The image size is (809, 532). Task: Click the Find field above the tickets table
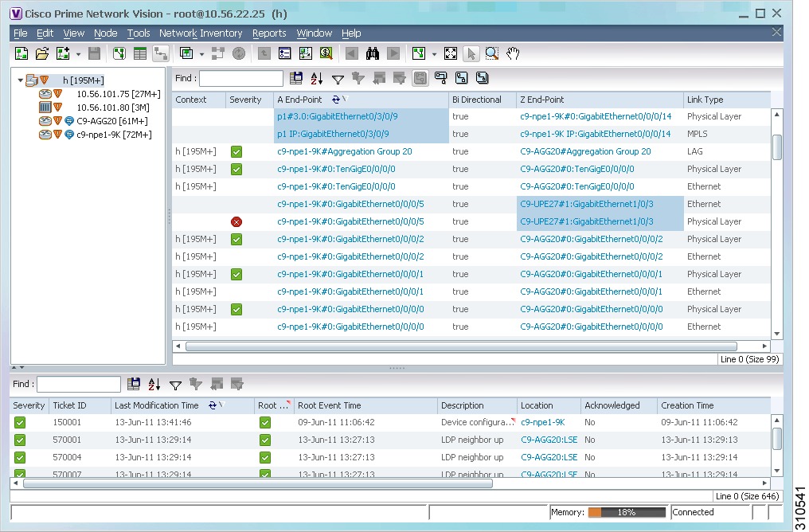click(x=78, y=384)
